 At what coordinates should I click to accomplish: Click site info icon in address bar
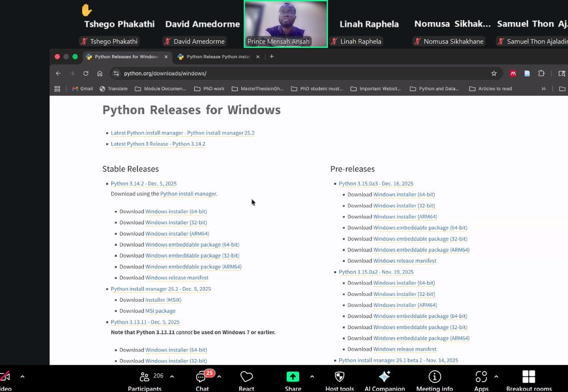click(116, 73)
